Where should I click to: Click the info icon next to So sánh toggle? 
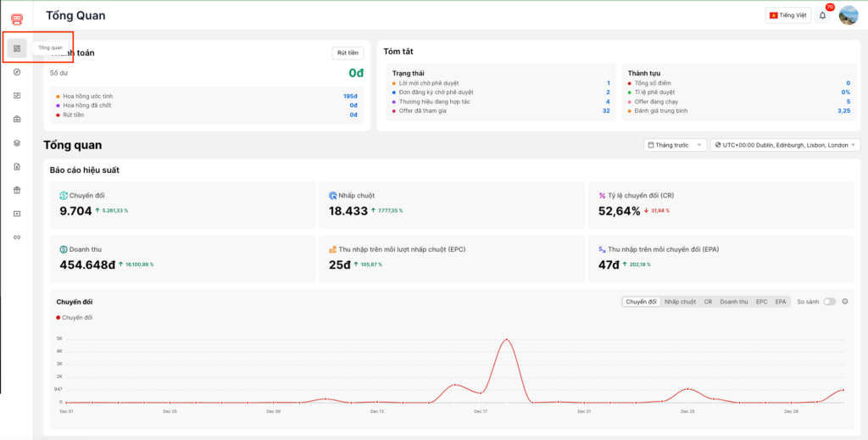pos(845,302)
